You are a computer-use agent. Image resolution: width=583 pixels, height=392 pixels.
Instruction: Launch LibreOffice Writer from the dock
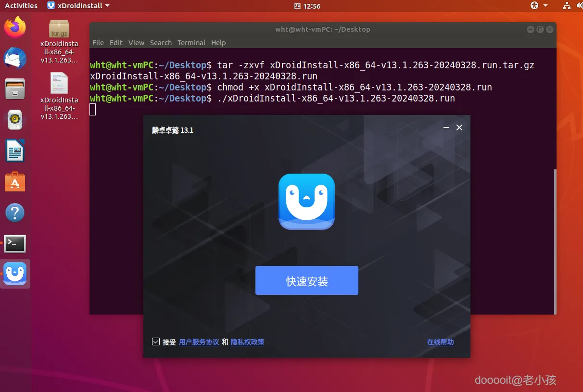(15, 151)
